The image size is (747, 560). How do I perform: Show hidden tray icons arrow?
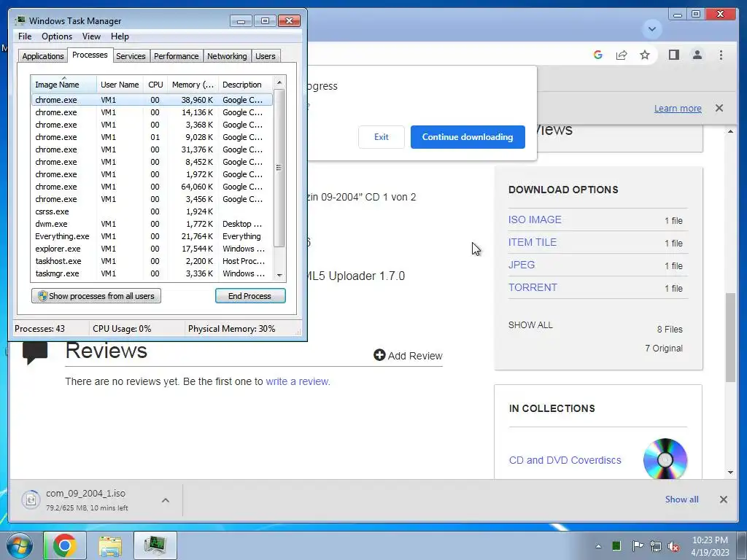(x=598, y=546)
